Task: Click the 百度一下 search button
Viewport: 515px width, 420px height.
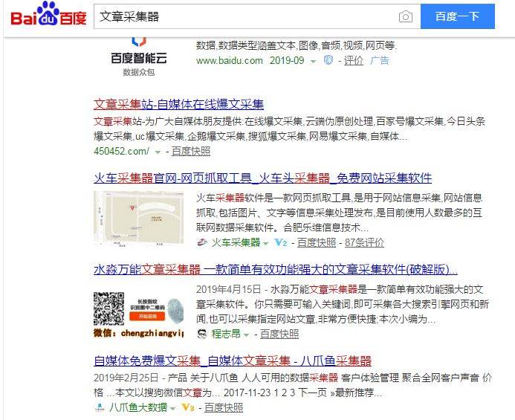Action: pos(458,16)
